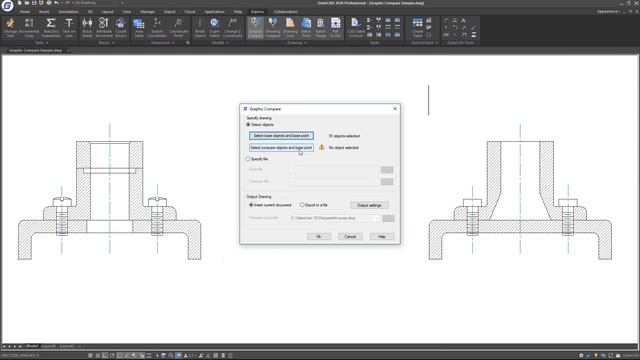Click the Cancel button in Graphic Compare
The image size is (640, 360).
tap(350, 236)
